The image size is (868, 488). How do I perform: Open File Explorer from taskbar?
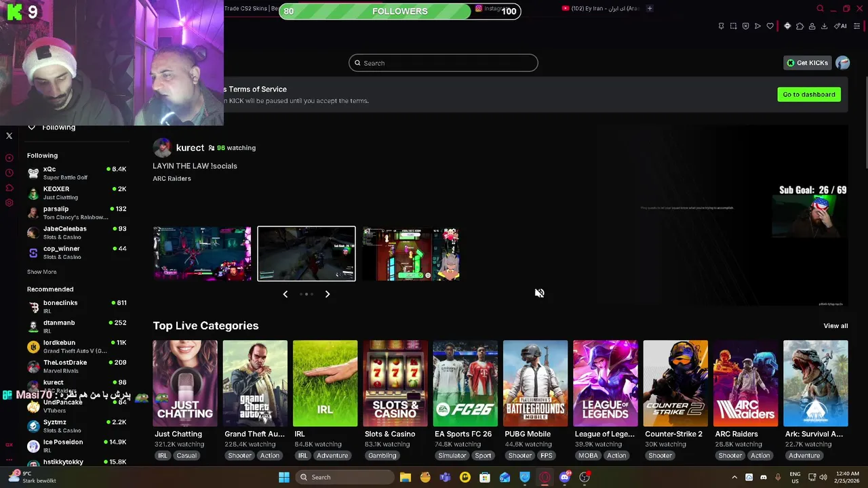coord(405,477)
